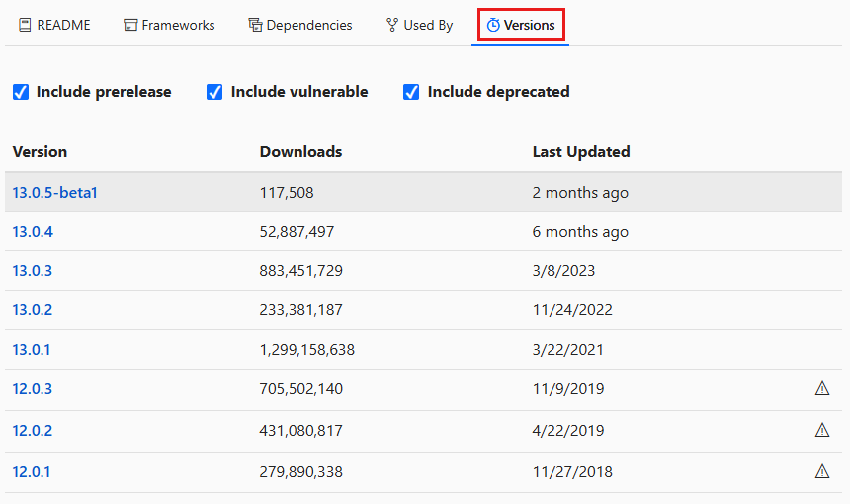
Task: Click download count 117,508
Action: 287,193
